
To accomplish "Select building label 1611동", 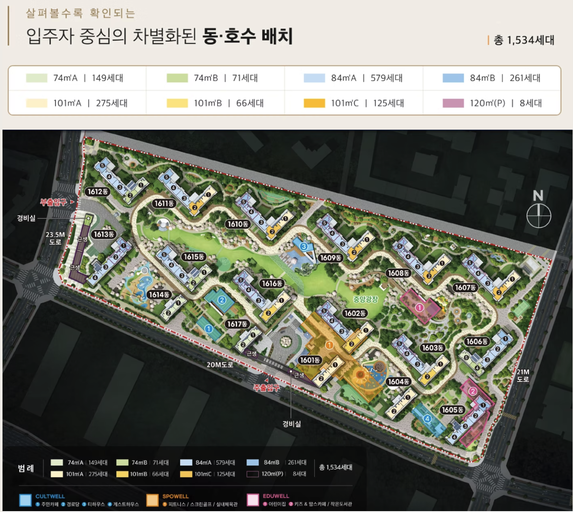I will point(164,203).
